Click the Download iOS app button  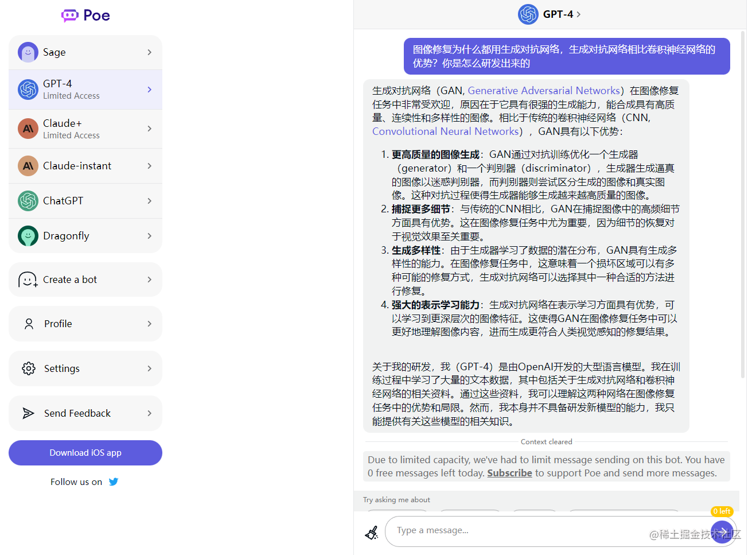[x=85, y=453]
